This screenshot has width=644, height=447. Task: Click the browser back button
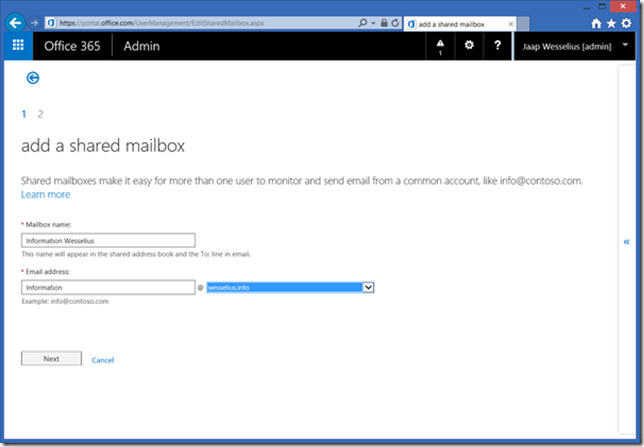16,21
